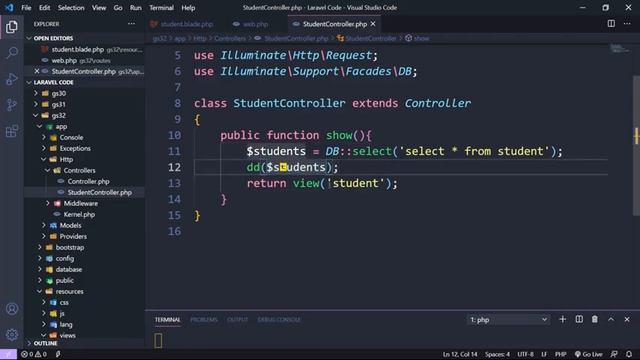The image size is (640, 360).
Task: Switch to Output panel tab
Action: tap(238, 320)
